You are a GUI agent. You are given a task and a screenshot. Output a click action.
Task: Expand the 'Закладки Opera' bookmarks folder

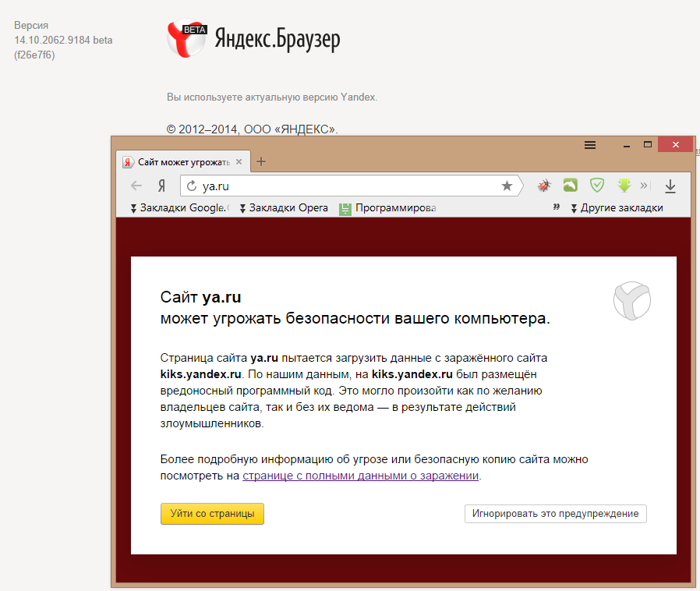284,207
